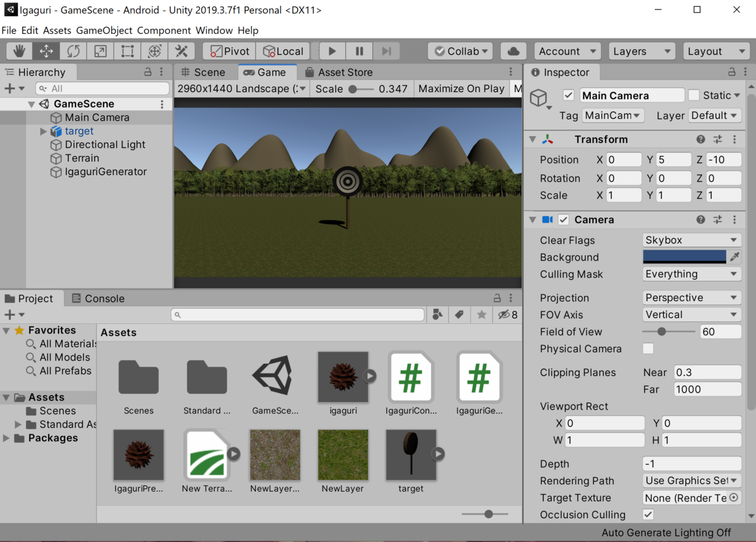
Task: Open the Tag dropdown MainCam
Action: click(x=612, y=115)
